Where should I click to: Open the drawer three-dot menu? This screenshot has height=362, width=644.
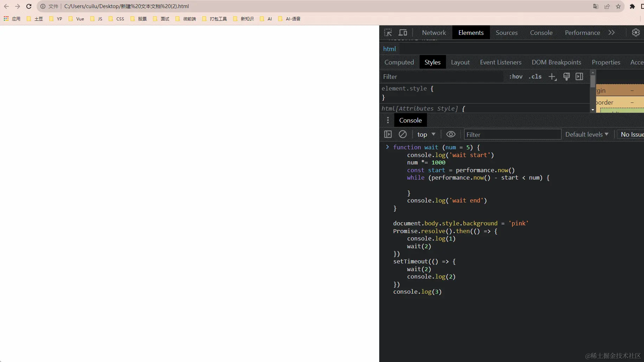click(x=388, y=120)
